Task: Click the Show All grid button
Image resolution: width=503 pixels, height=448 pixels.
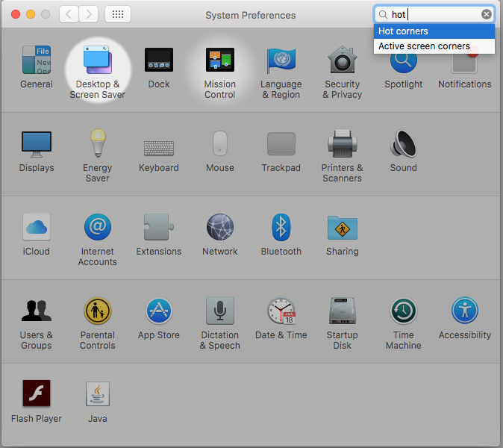Action: point(118,14)
